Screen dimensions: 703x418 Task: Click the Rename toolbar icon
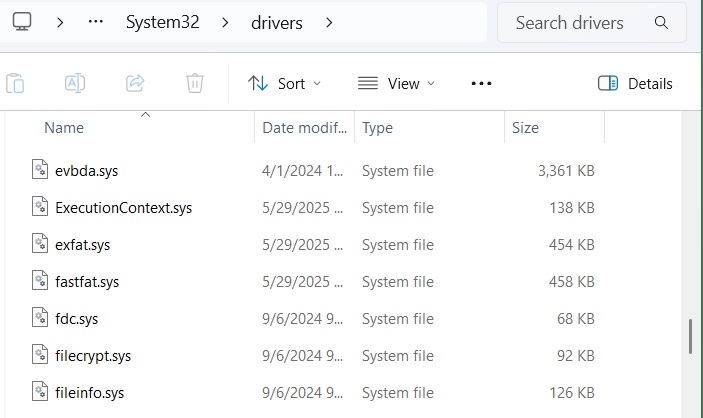pos(75,83)
